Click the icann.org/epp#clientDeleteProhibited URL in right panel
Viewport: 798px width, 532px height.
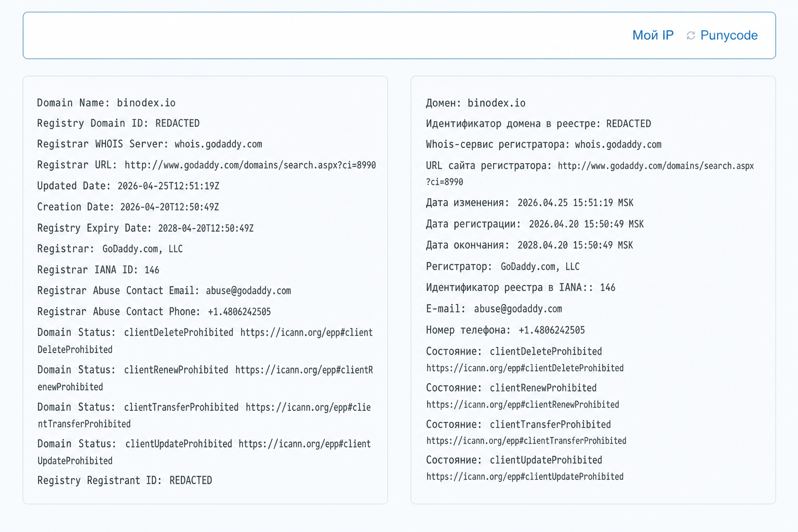click(525, 368)
